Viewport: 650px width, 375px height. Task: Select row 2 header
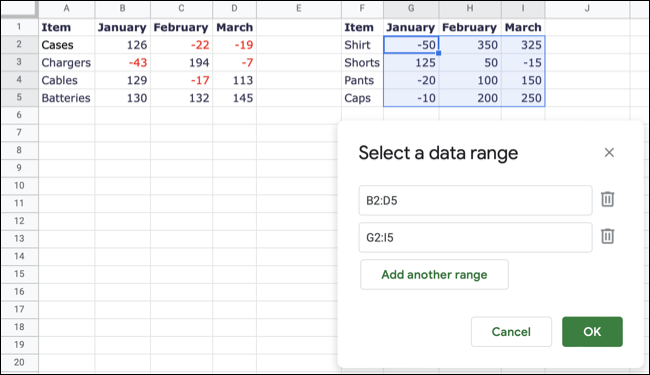click(19, 44)
